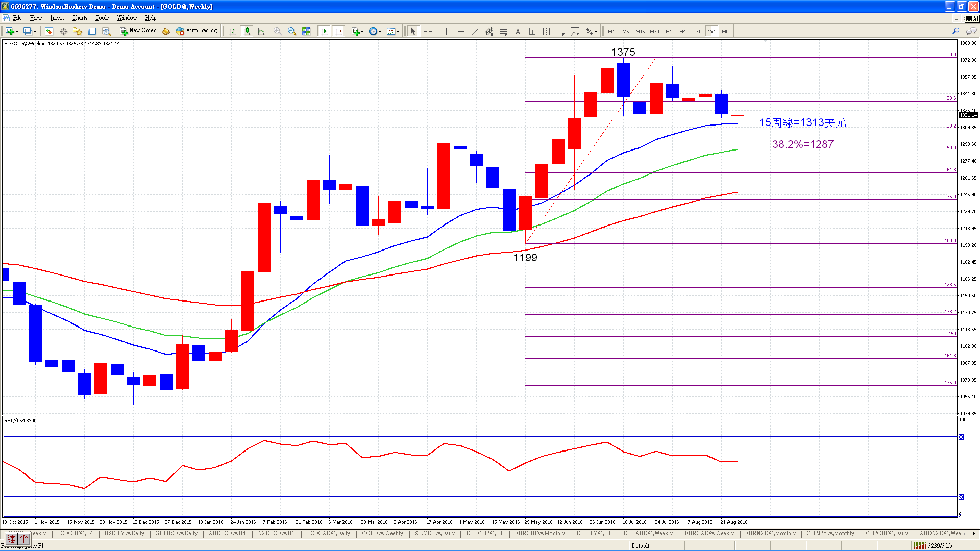Viewport: 980px width, 551px height.
Task: Click the New Order button
Action: (138, 31)
